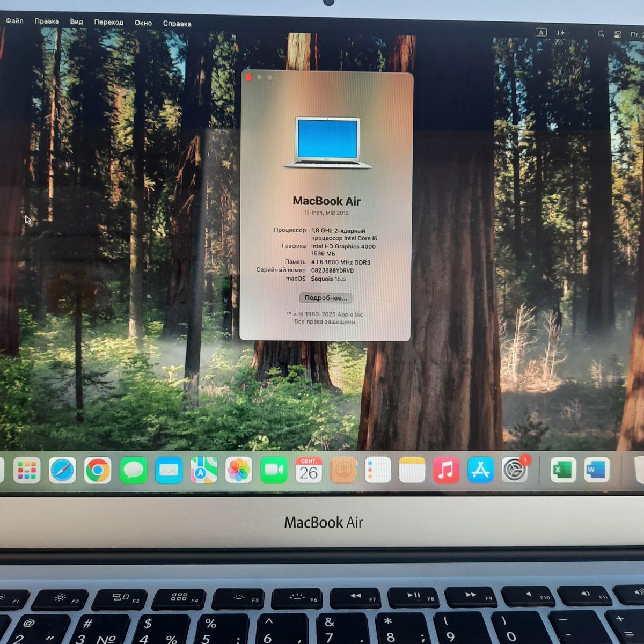Switch keyboard input source in menu bar
This screenshot has width=644, height=644.
click(x=541, y=33)
